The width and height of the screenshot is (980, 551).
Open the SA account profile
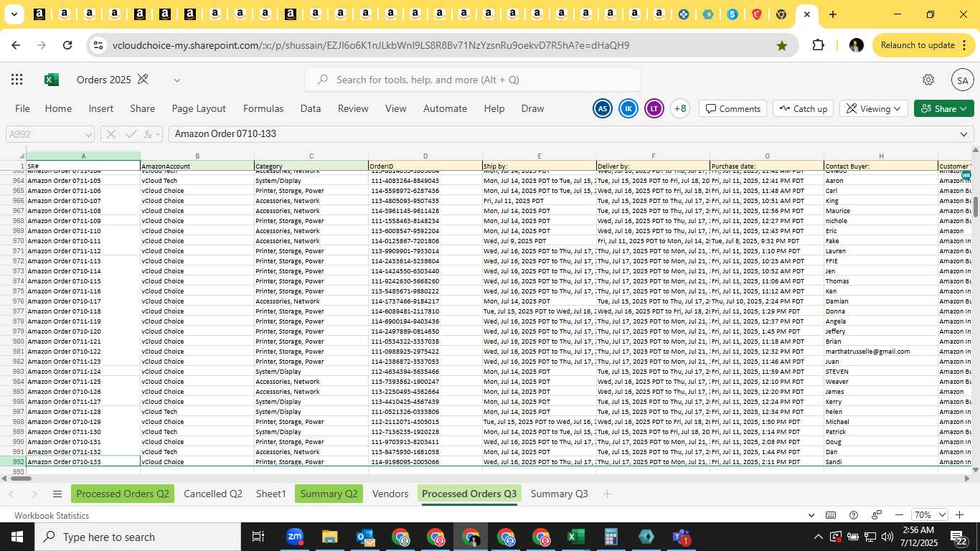pyautogui.click(x=962, y=80)
